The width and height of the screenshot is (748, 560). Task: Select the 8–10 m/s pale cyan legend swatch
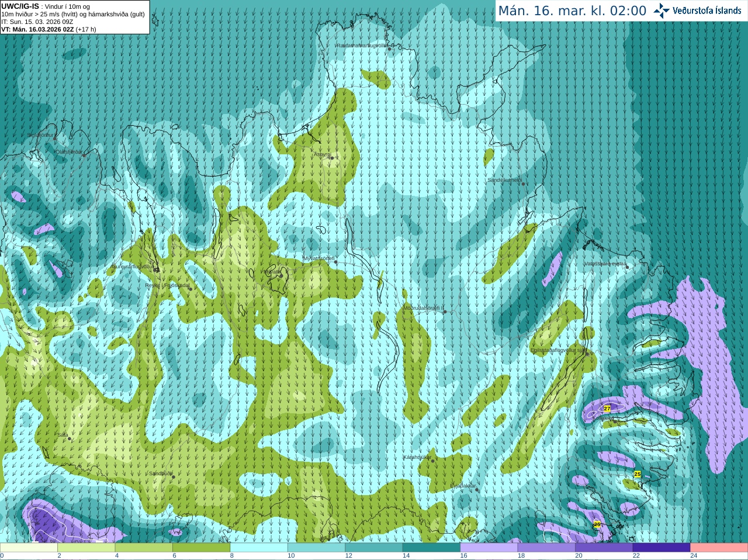click(259, 548)
